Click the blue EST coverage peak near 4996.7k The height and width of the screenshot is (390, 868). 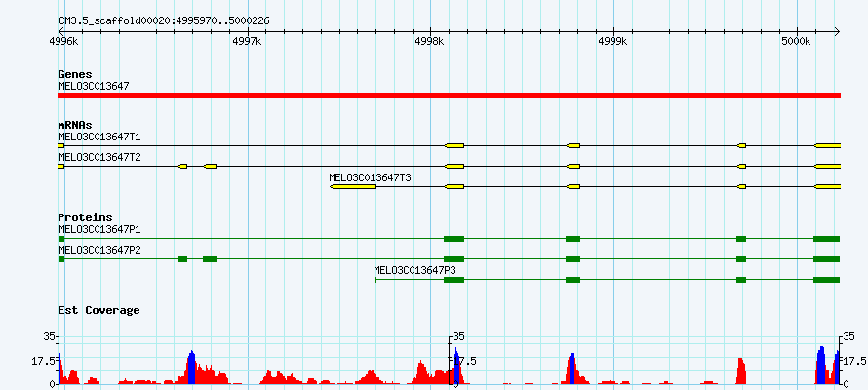tap(191, 368)
